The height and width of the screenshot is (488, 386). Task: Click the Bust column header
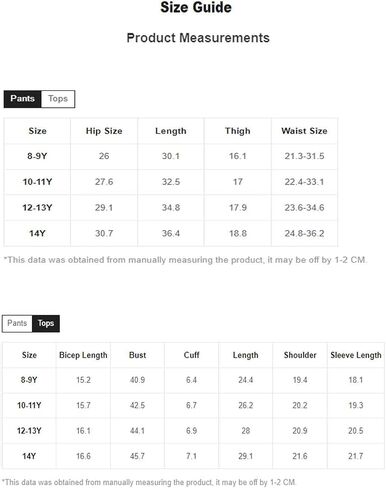coord(137,355)
